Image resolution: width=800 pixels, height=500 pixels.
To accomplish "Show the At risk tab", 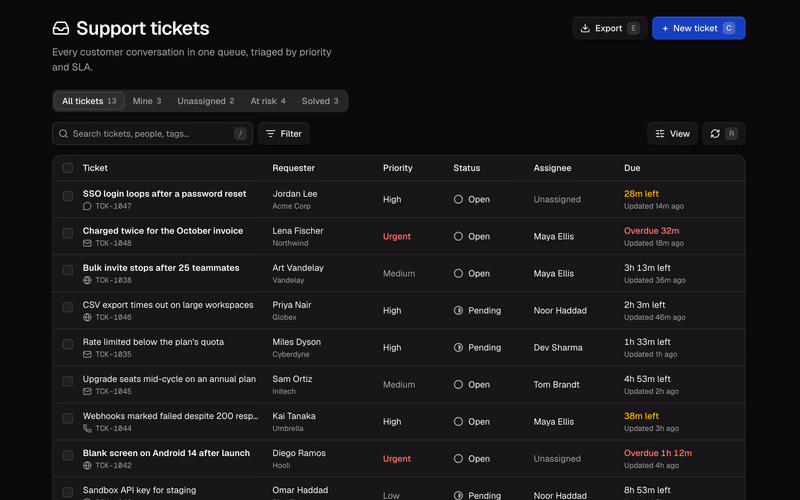I will (x=268, y=101).
